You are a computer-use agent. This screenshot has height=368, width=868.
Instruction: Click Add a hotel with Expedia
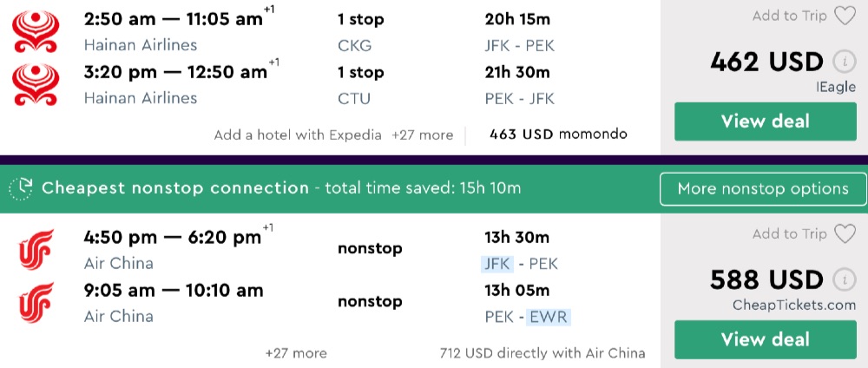[299, 135]
